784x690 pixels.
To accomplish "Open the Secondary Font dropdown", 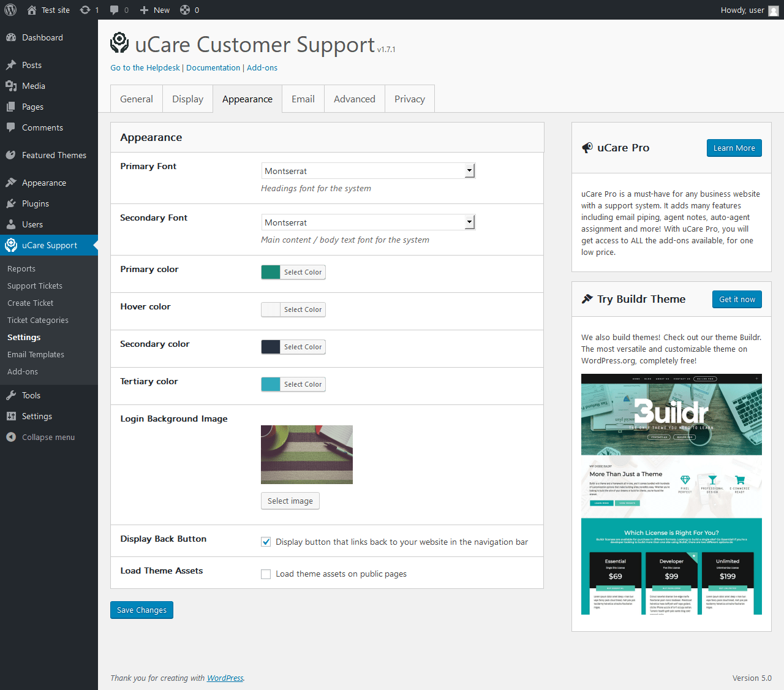I will pyautogui.click(x=368, y=222).
